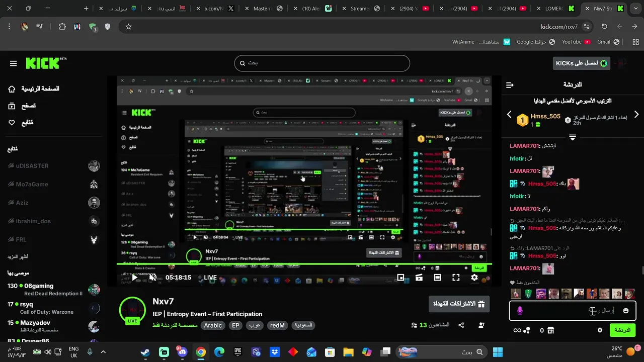Open recommended channel Mazyadov

53,326
